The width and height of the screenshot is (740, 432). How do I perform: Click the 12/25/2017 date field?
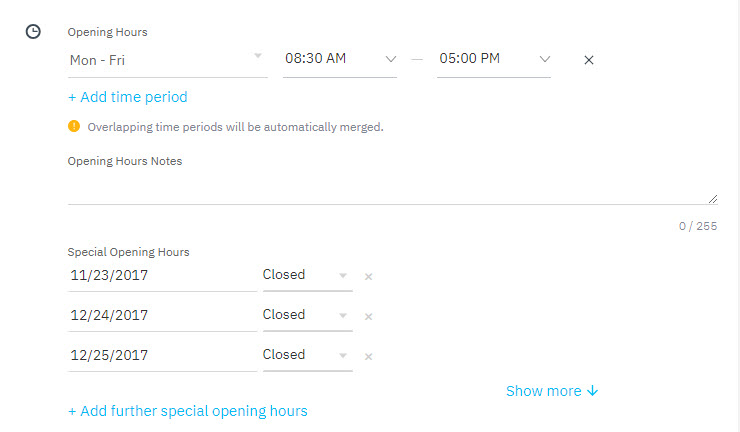click(x=162, y=356)
